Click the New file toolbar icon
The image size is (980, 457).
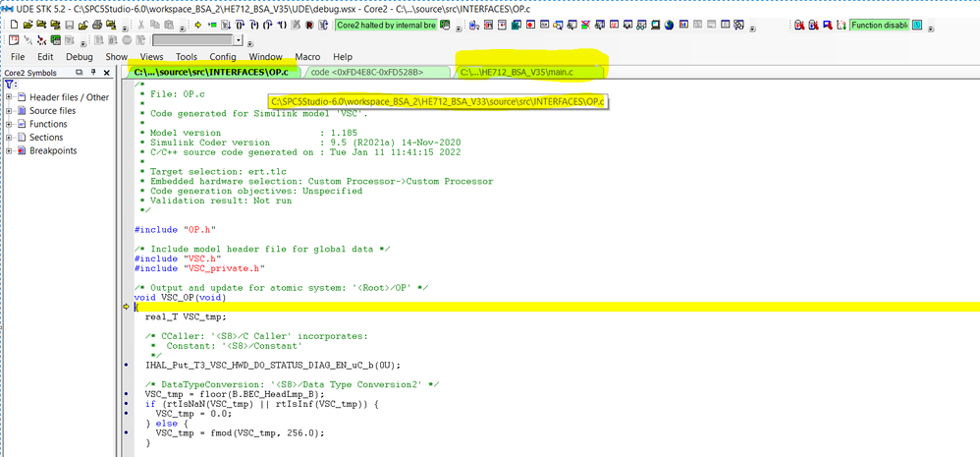[x=13, y=25]
